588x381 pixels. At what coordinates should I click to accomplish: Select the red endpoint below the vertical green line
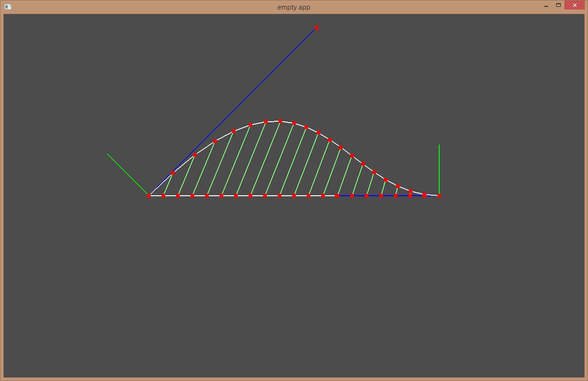click(439, 196)
